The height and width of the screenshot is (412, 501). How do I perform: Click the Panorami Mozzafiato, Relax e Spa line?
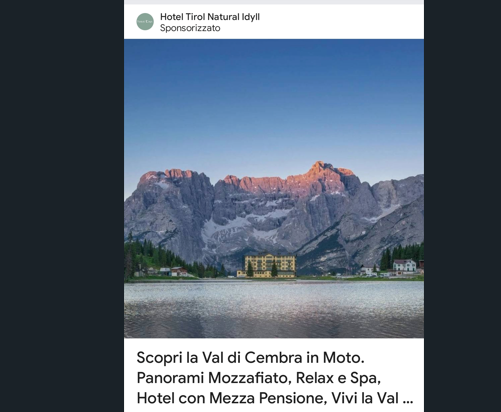[259, 378]
